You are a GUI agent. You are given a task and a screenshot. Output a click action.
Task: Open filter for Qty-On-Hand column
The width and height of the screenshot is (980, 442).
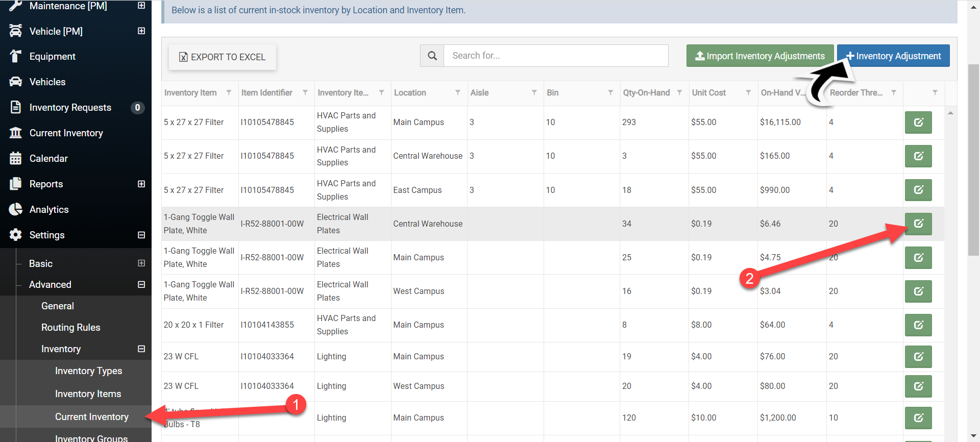pyautogui.click(x=679, y=92)
